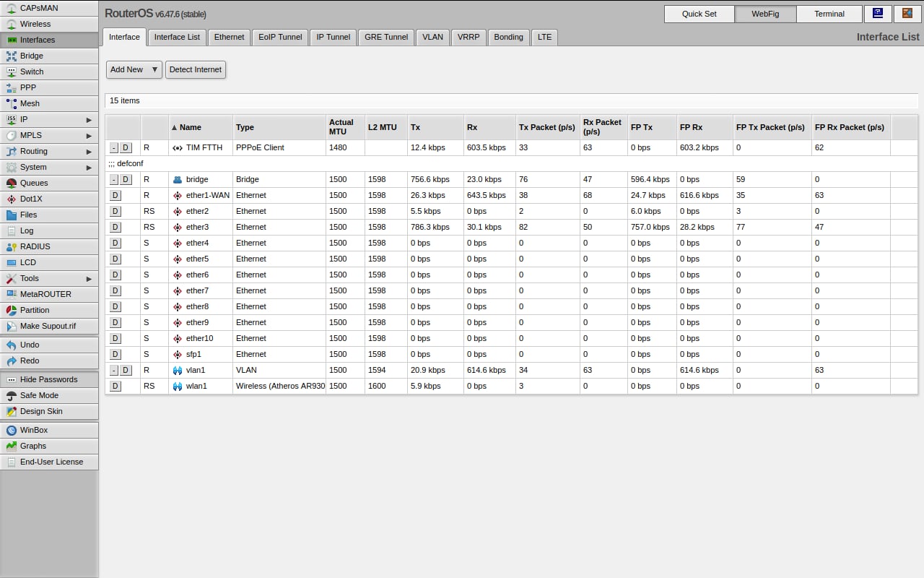Click the Files folder icon in the sidebar
The image size is (924, 578).
[x=12, y=215]
